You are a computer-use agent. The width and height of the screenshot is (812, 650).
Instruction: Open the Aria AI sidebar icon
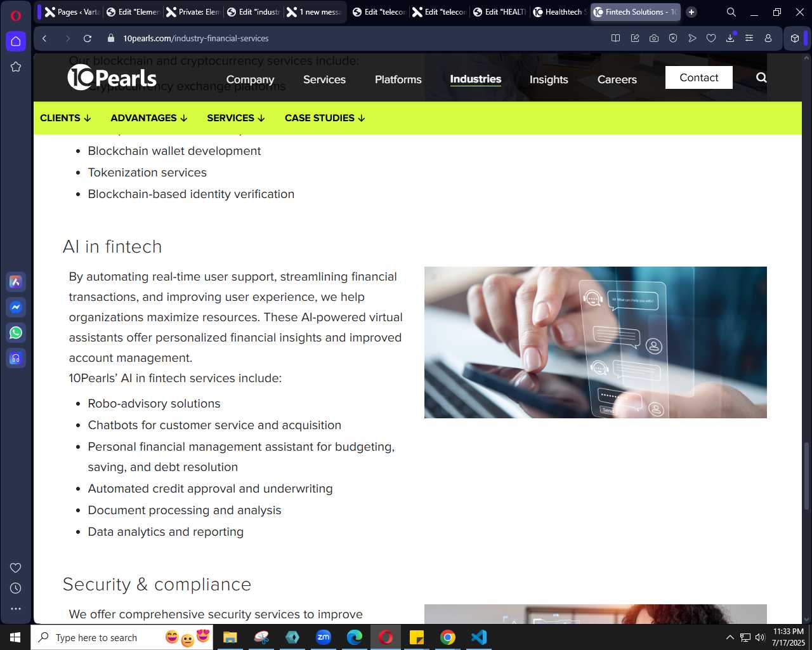point(16,282)
